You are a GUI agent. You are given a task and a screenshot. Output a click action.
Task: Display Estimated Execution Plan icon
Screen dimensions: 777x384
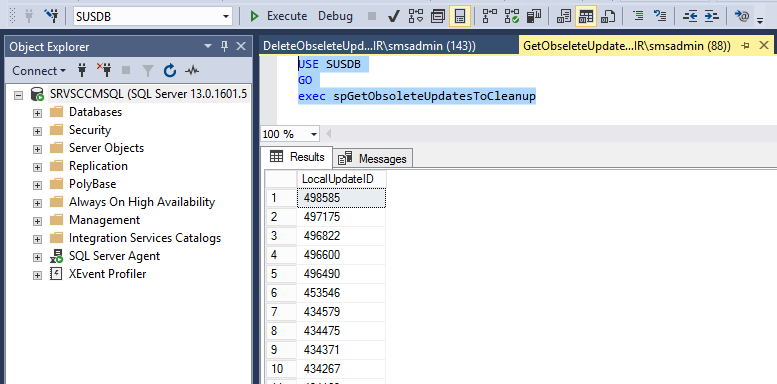416,16
